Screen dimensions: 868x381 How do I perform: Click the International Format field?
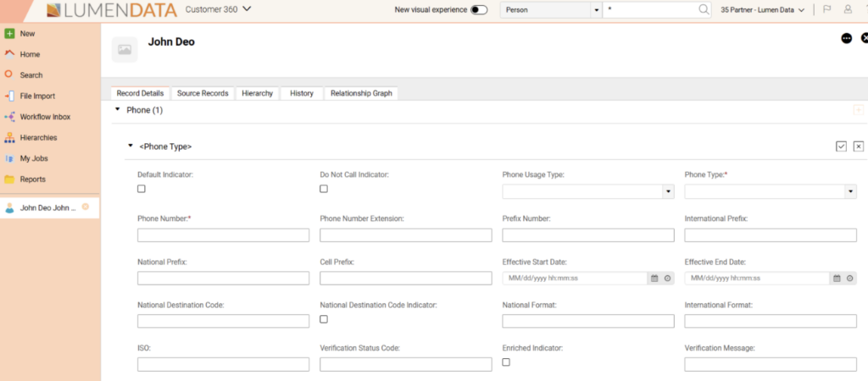pyautogui.click(x=771, y=321)
